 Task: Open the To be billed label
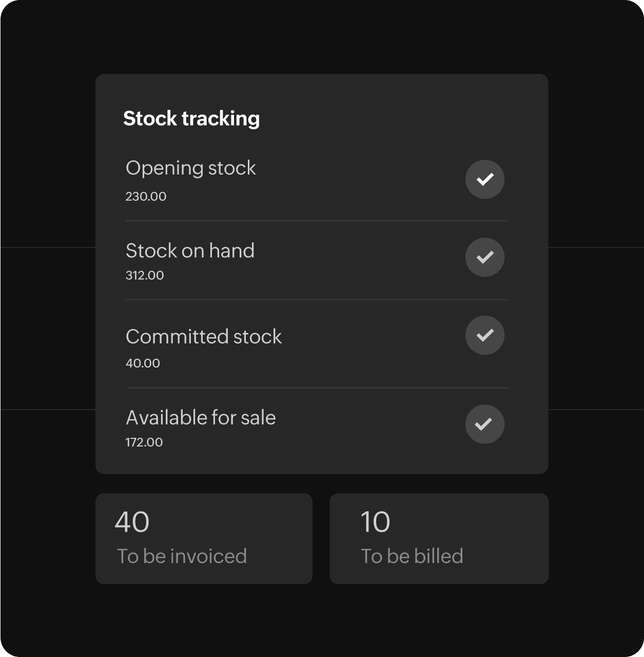click(412, 556)
